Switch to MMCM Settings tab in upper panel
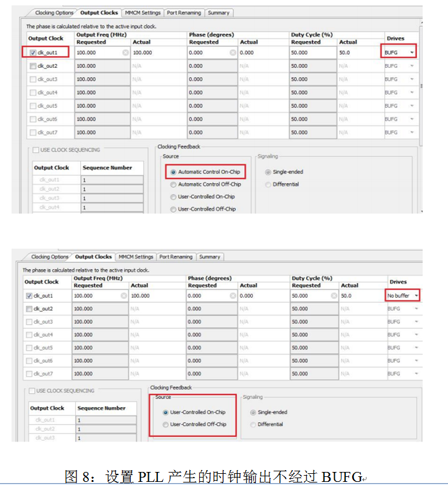 142,12
